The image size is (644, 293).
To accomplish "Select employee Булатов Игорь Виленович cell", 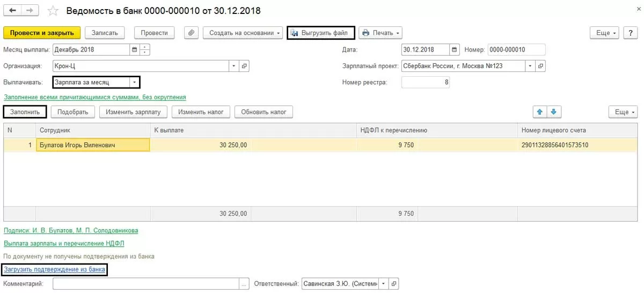I will click(x=93, y=145).
